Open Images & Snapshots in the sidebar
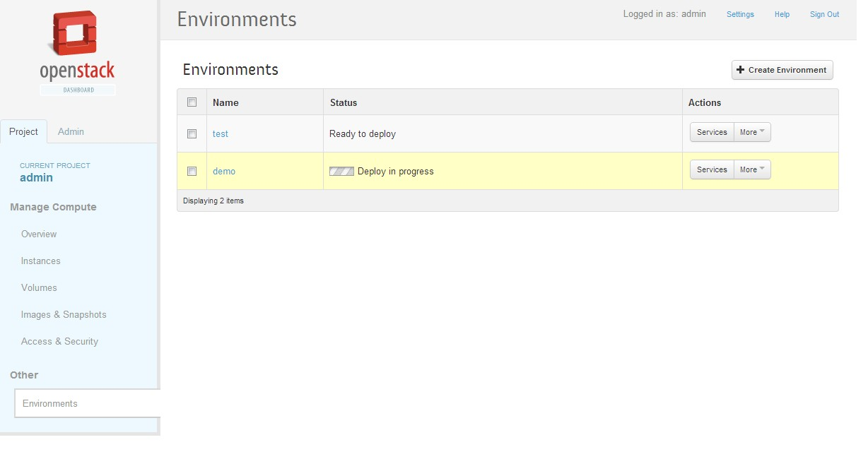The width and height of the screenshot is (868, 471). coord(64,314)
